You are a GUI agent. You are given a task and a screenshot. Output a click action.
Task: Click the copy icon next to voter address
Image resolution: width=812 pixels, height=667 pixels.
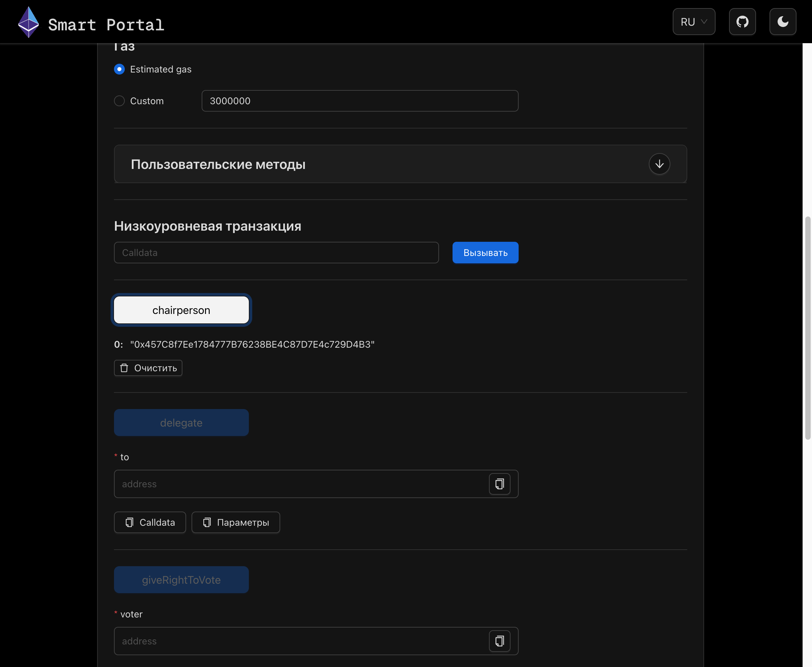(500, 641)
